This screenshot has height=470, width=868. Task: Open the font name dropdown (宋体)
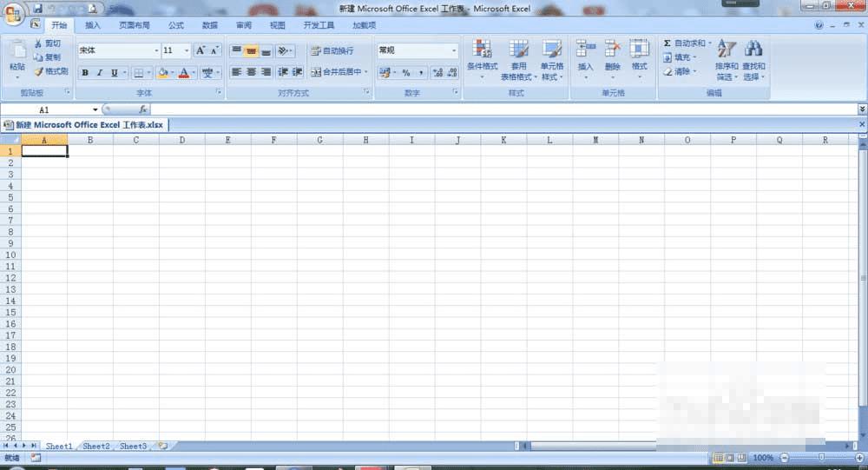click(x=156, y=50)
